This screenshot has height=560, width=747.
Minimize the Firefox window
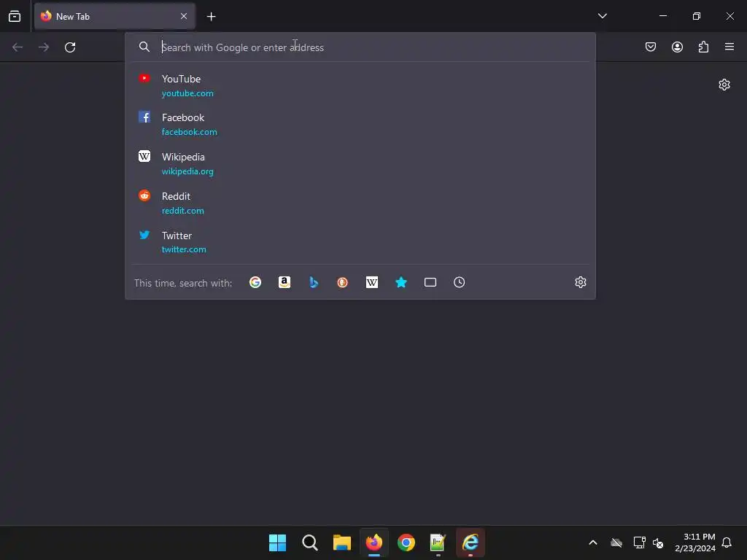click(x=662, y=16)
